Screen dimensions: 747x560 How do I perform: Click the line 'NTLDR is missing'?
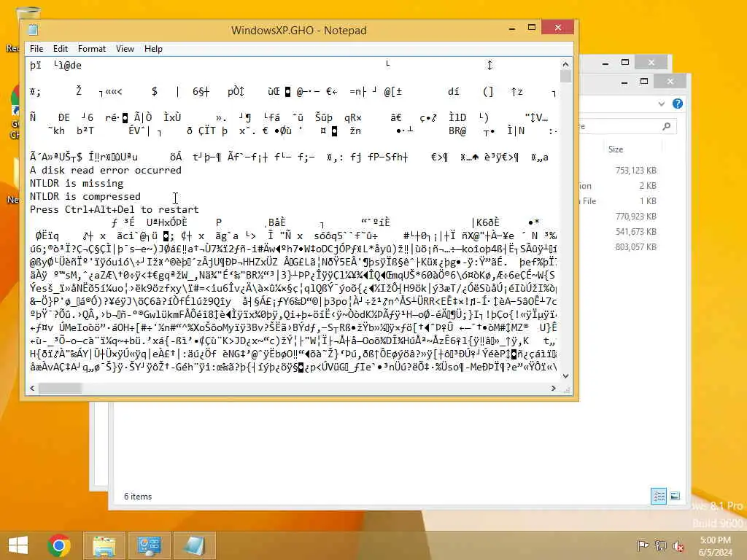point(76,183)
